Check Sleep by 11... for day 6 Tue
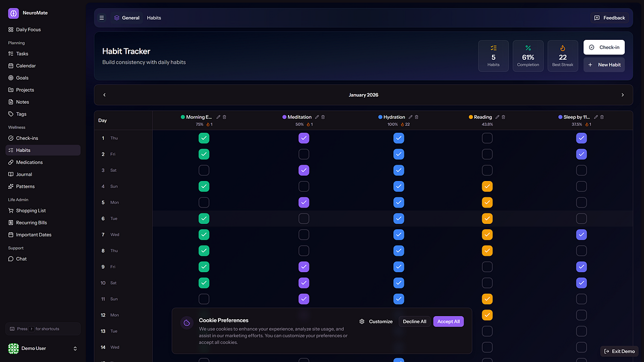The image size is (644, 362). coord(582,219)
